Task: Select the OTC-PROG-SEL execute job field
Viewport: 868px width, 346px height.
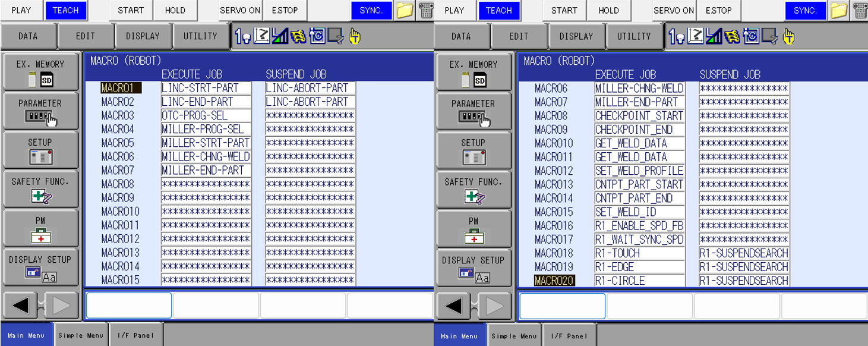Action: tap(206, 115)
